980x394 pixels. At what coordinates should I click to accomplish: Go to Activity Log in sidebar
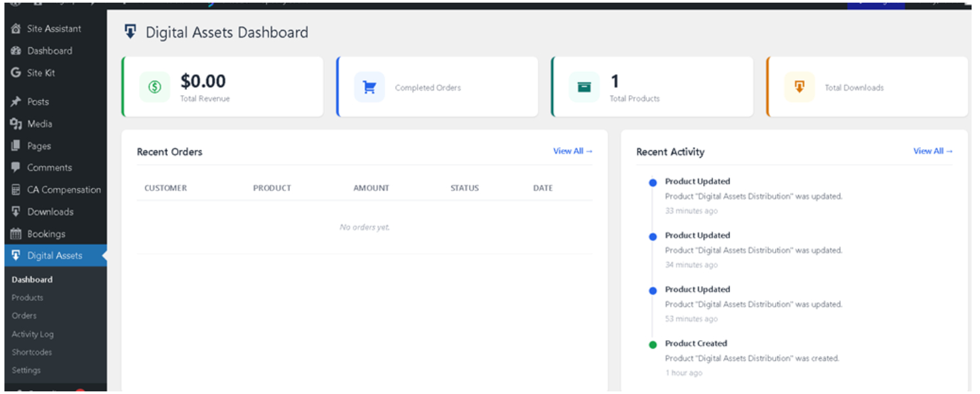tap(33, 334)
